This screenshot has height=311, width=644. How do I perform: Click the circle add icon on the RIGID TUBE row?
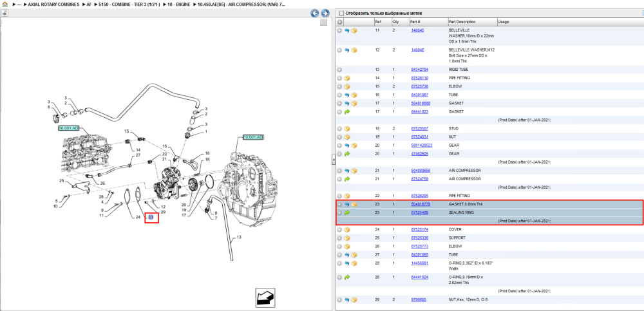click(339, 70)
